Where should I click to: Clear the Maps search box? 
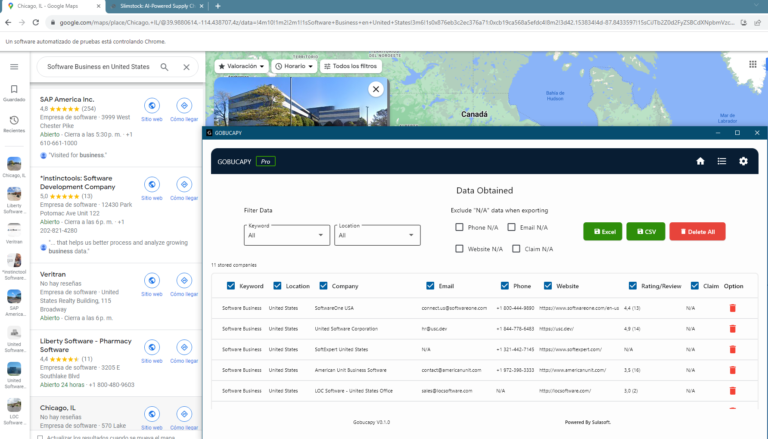186,67
